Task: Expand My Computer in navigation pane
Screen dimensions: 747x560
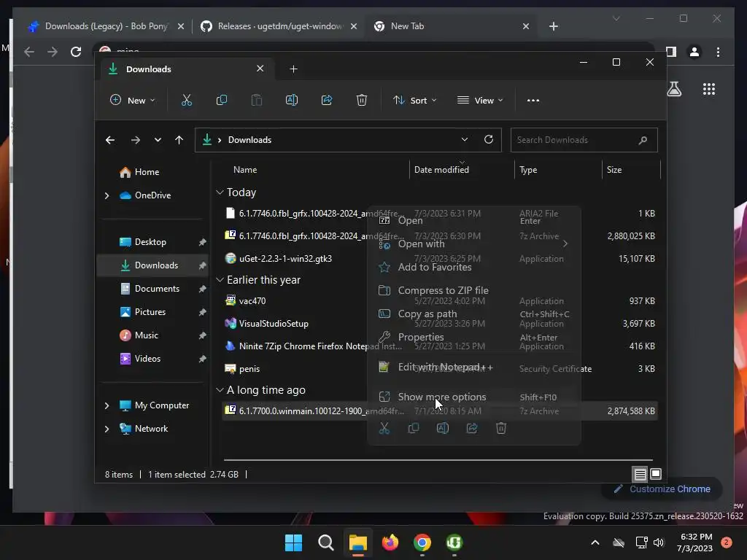Action: coord(107,405)
